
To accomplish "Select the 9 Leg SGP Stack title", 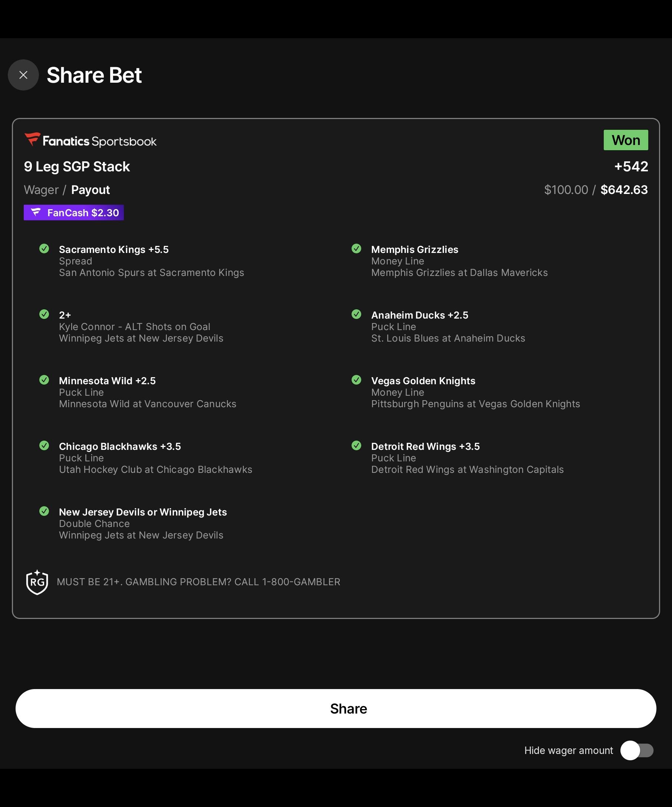I will tap(77, 167).
